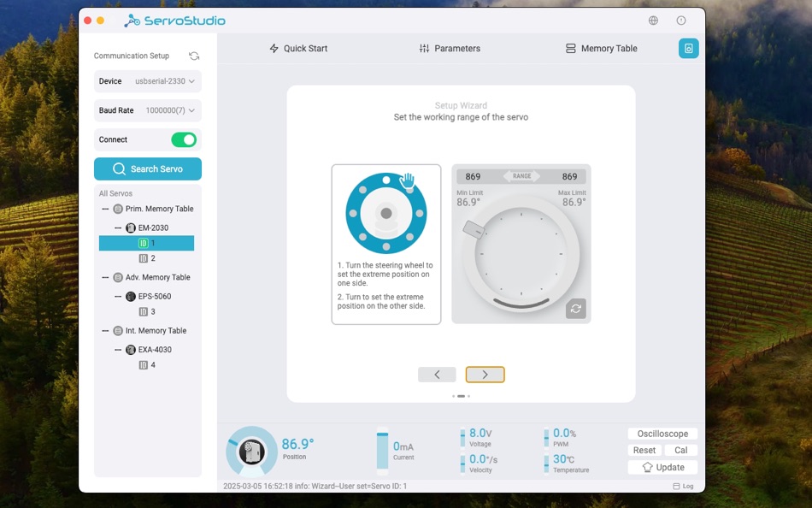
Task: Click the refresh icon beside Communication Setup
Action: 194,56
